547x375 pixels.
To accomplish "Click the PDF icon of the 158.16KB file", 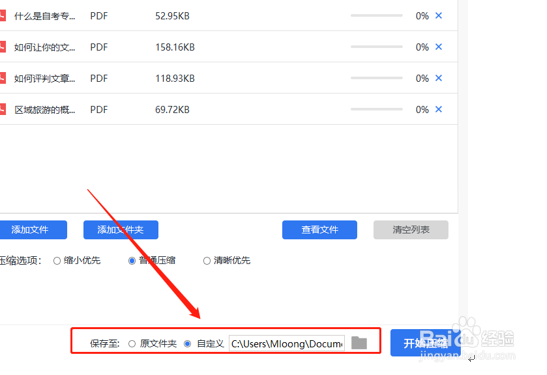I will (2, 47).
